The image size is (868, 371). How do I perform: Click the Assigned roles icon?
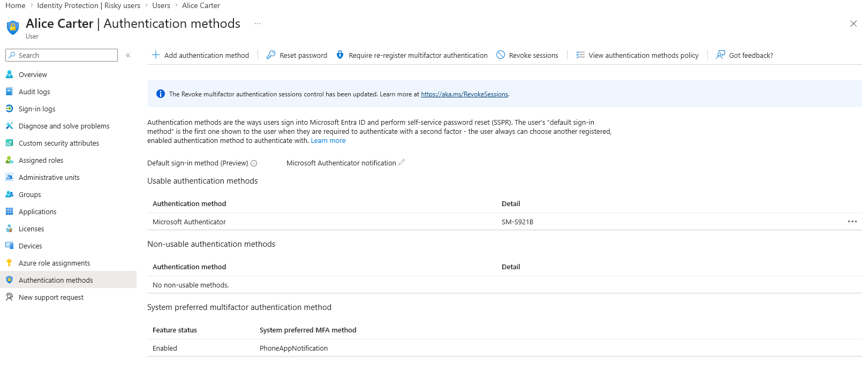[x=9, y=160]
